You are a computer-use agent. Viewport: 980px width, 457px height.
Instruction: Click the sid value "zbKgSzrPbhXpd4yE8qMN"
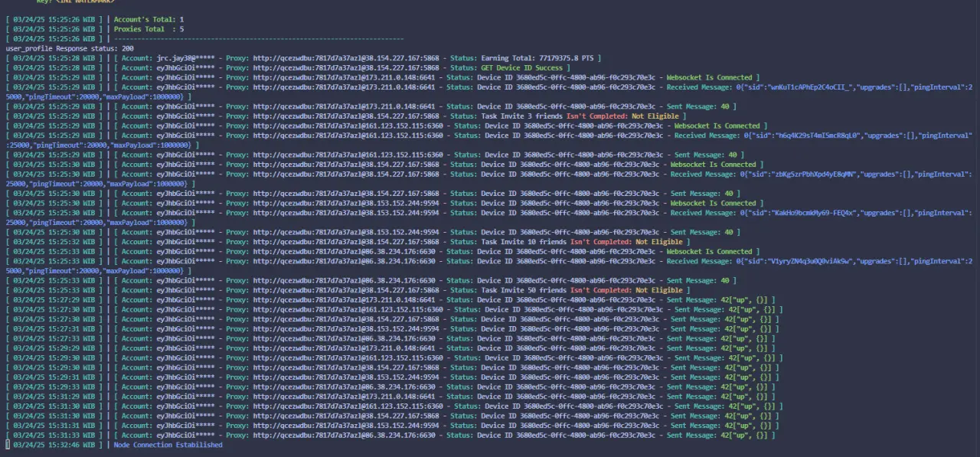pos(812,174)
